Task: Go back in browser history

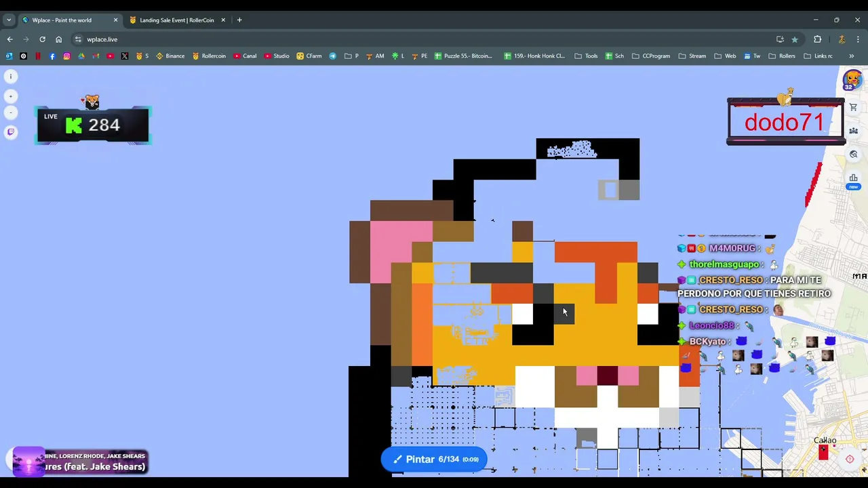Action: [9, 39]
